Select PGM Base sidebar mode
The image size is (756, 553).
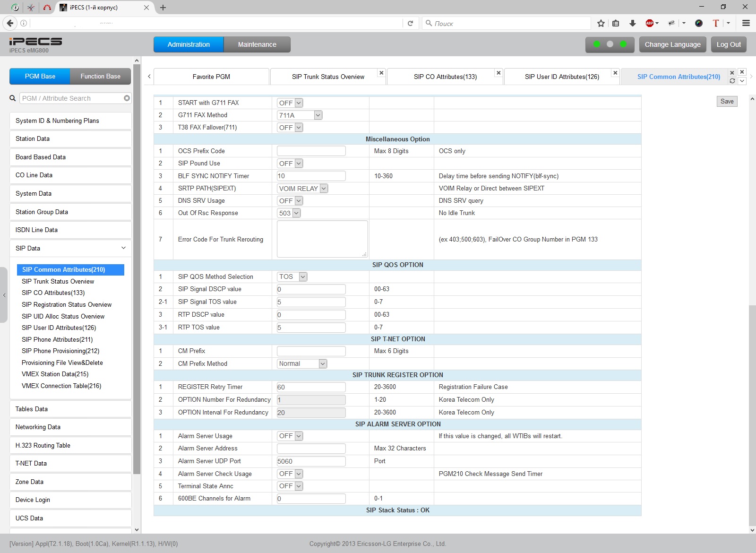tap(40, 76)
